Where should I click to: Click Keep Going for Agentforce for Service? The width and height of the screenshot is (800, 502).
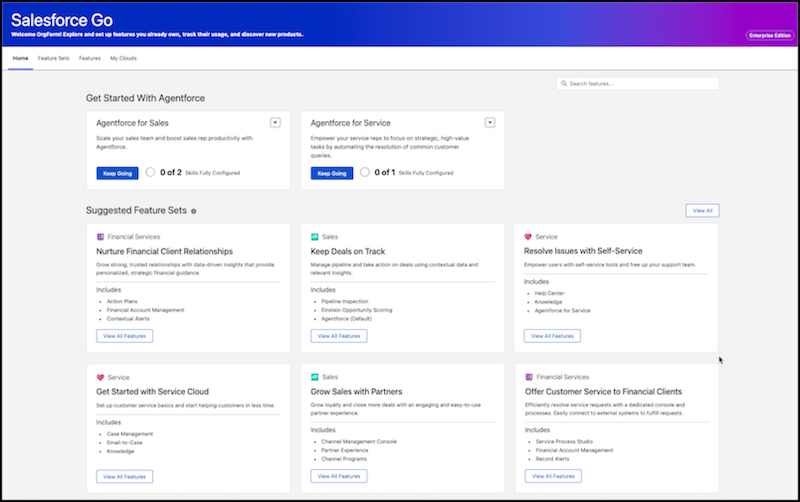[332, 173]
